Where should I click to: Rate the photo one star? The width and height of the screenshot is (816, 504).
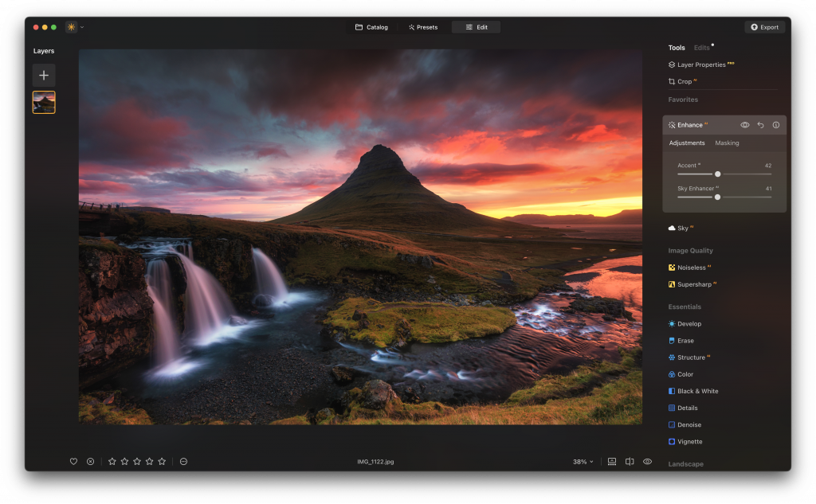tap(112, 462)
